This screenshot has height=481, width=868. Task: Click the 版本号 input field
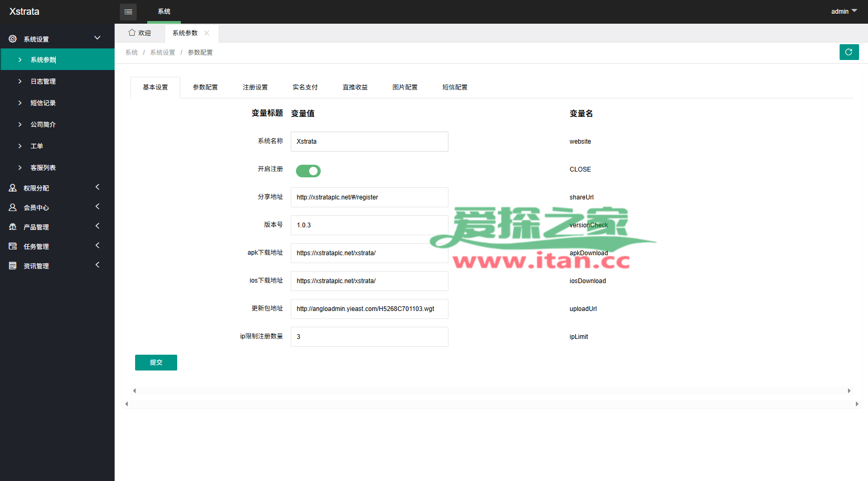coord(369,225)
